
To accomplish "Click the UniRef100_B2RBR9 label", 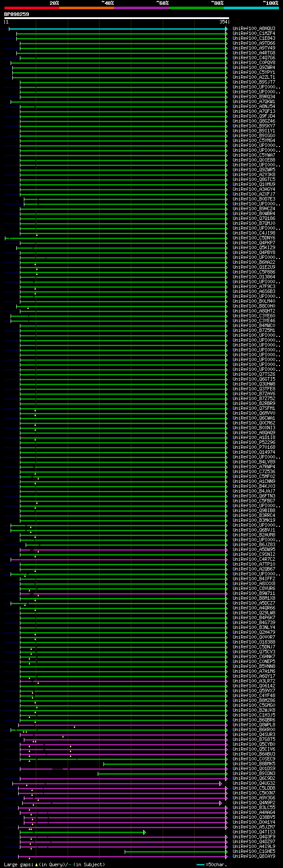I will [254, 403].
